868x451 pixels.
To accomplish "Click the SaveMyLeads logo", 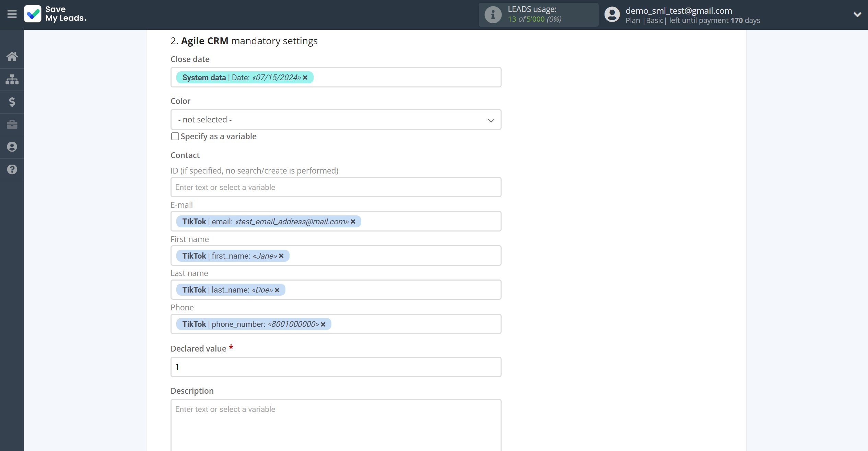I will (x=55, y=14).
